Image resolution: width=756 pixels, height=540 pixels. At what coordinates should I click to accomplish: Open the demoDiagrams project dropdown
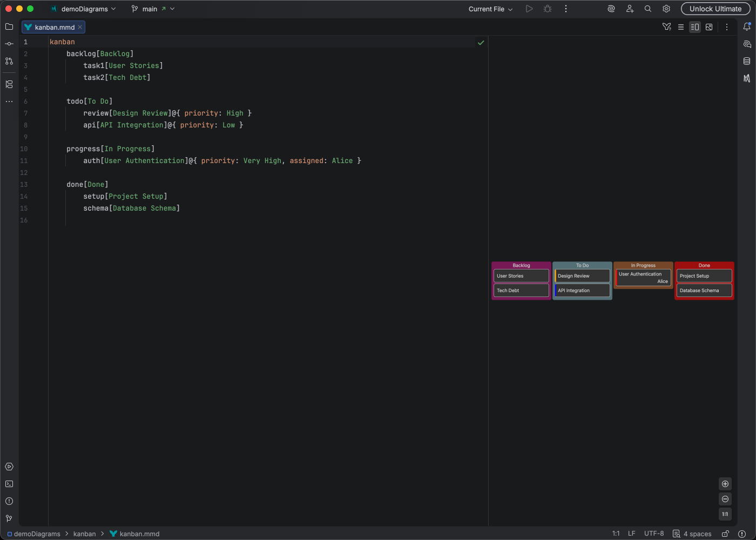tap(83, 9)
